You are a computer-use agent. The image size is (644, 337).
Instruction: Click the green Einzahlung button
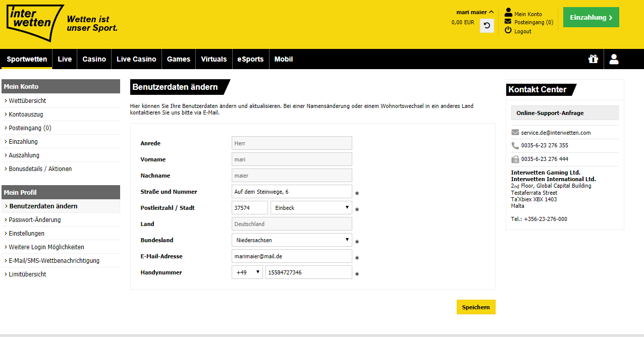(x=591, y=17)
